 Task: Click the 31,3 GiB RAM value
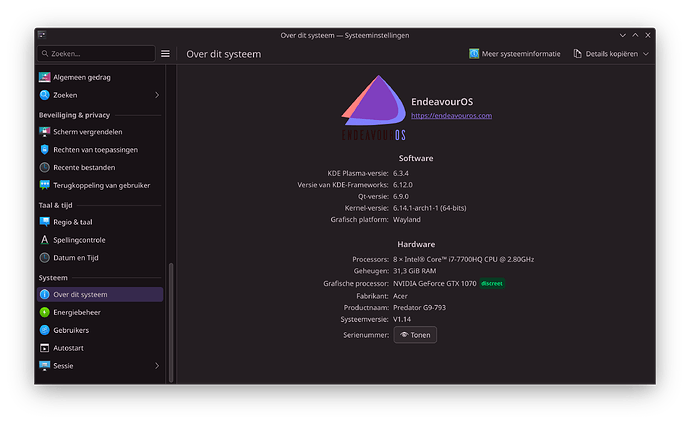click(415, 271)
